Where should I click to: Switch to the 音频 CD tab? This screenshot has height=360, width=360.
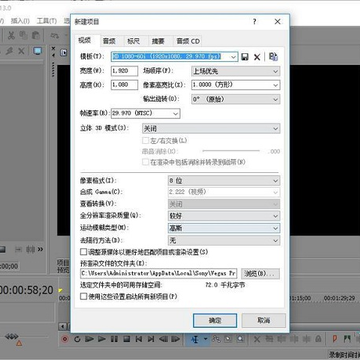click(188, 41)
